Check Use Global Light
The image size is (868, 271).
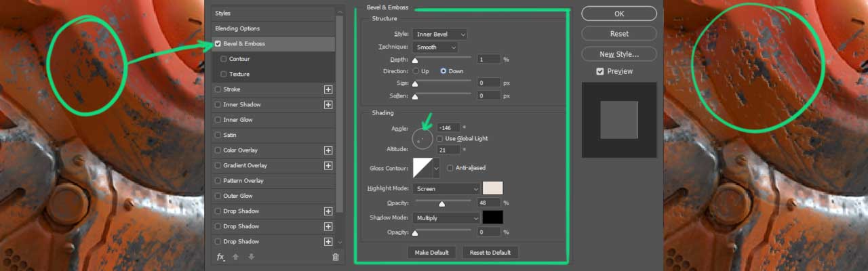click(439, 138)
